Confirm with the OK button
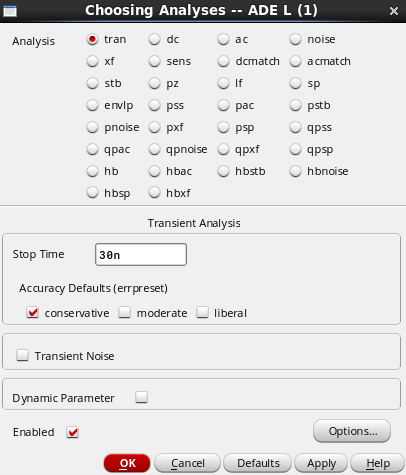 click(127, 463)
